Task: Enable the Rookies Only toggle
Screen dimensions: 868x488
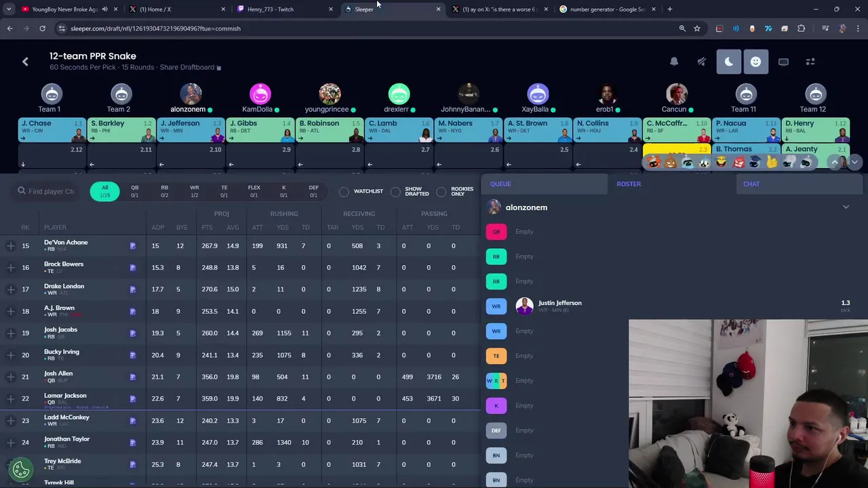Action: (441, 192)
